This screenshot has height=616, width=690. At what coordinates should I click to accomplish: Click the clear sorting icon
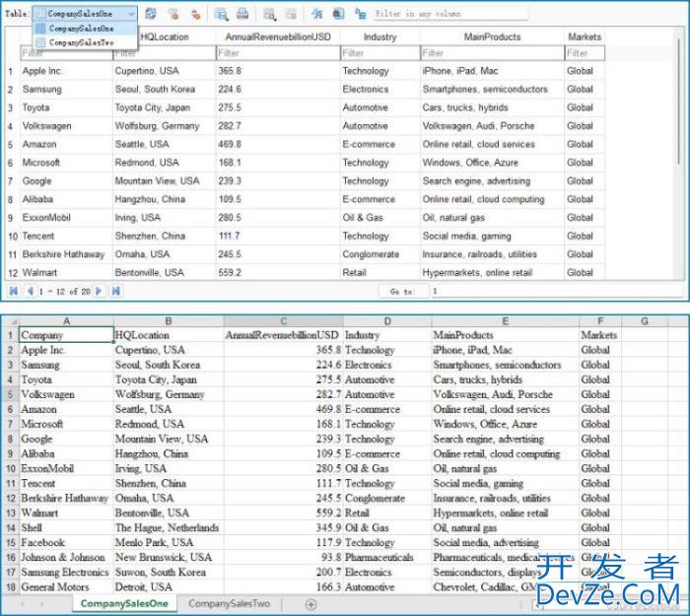(x=196, y=14)
